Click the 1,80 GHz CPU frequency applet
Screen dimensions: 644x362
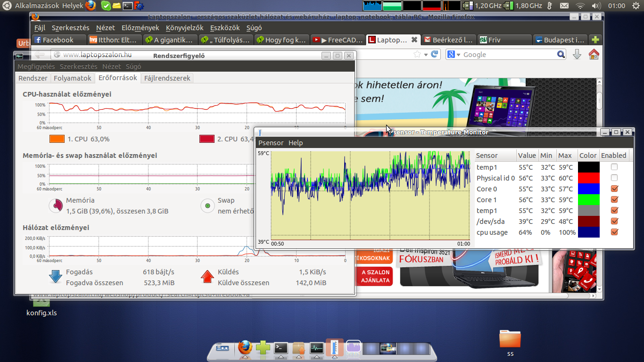[523, 6]
